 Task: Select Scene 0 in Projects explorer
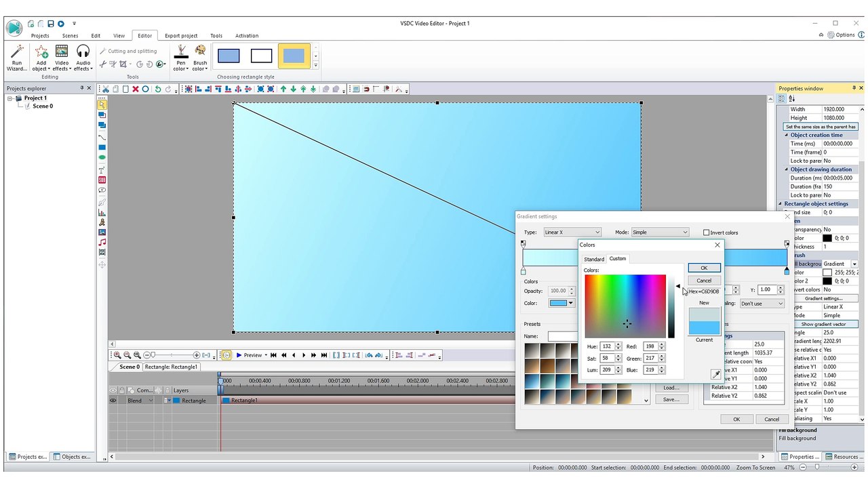[43, 106]
